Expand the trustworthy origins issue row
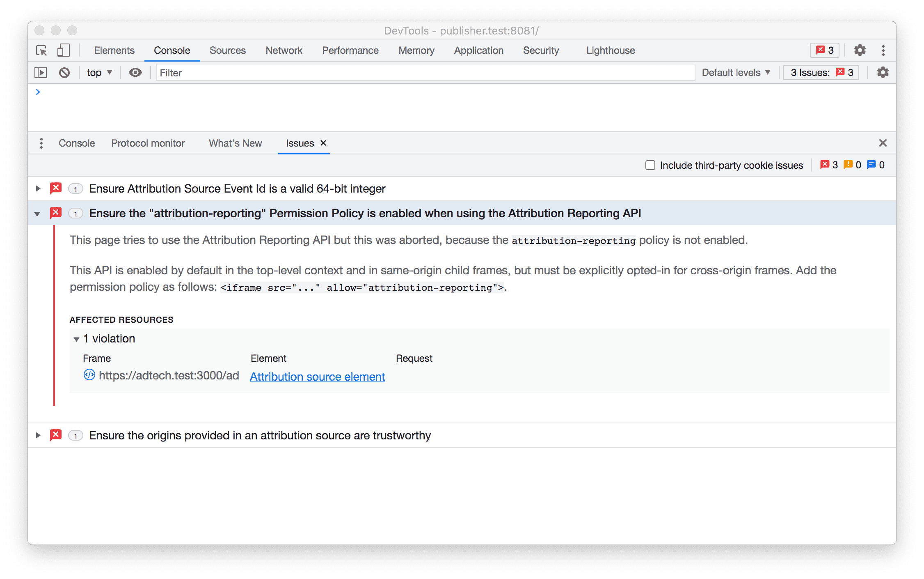The image size is (924, 579). tap(37, 436)
